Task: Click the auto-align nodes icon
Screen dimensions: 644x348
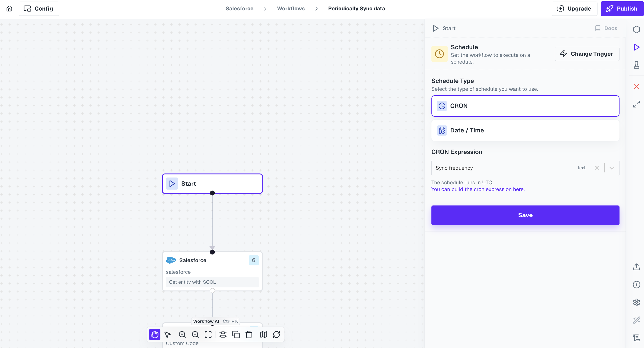Action: click(x=223, y=335)
